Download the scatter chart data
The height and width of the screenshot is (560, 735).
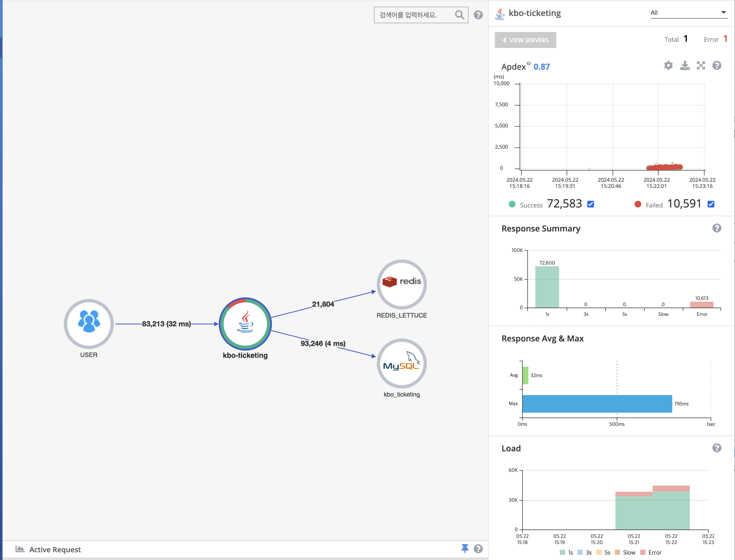[685, 66]
